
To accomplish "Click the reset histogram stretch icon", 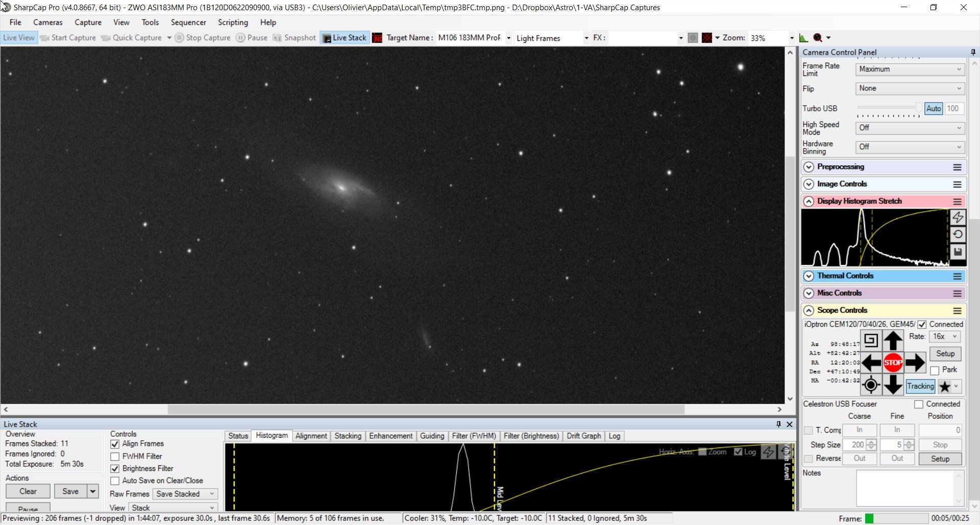I will (958, 234).
